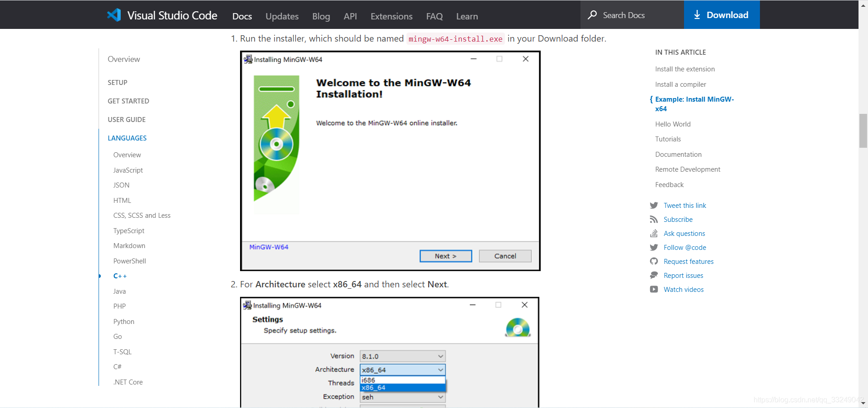Go to the Blog from top navigation
This screenshot has height=408, width=868.
321,16
